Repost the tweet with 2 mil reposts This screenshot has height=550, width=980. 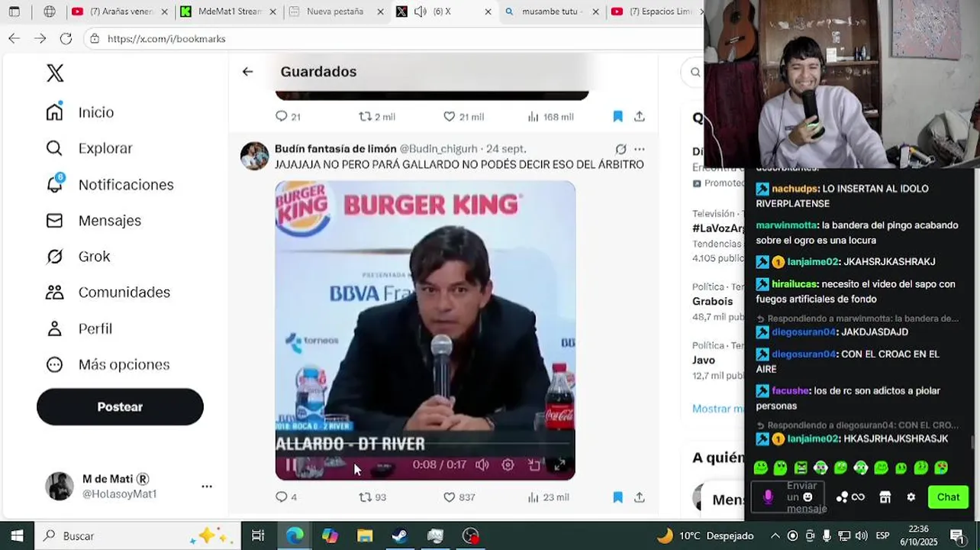click(377, 116)
